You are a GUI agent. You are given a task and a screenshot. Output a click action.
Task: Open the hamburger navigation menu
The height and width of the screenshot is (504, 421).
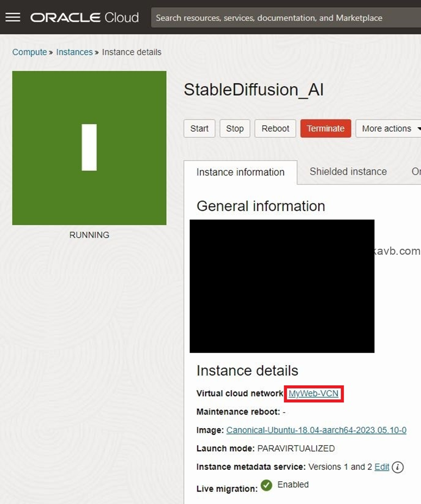tap(12, 17)
